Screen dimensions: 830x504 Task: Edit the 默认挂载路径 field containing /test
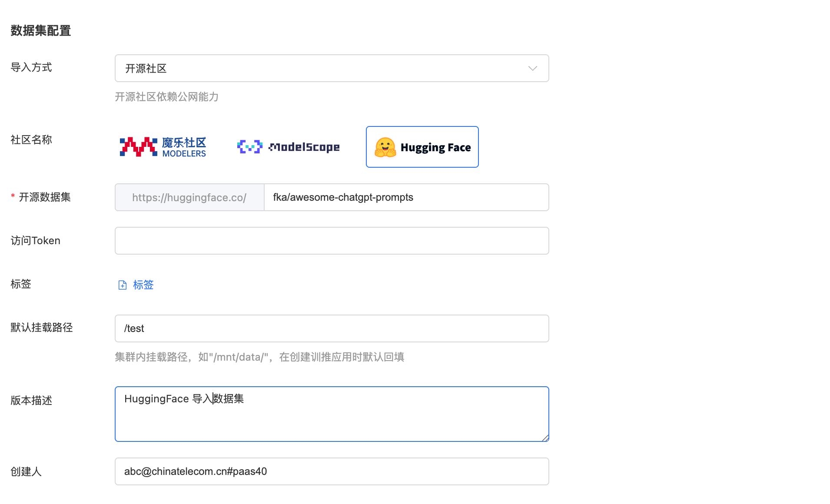tap(332, 328)
